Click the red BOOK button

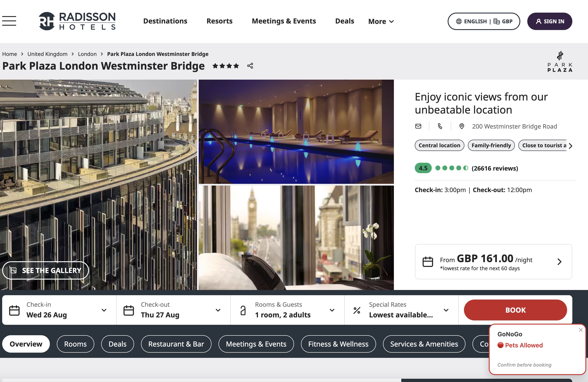point(515,310)
